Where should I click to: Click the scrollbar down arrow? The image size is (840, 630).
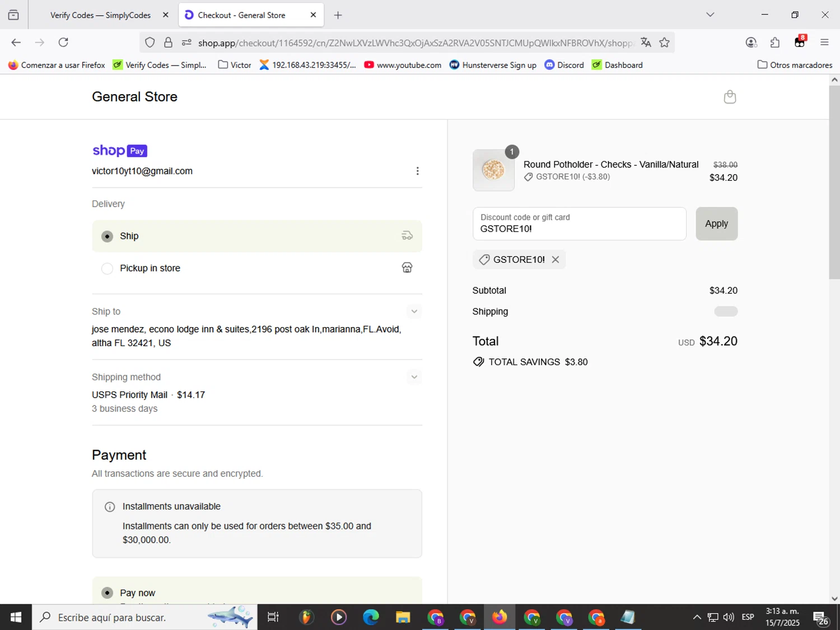coord(834,599)
